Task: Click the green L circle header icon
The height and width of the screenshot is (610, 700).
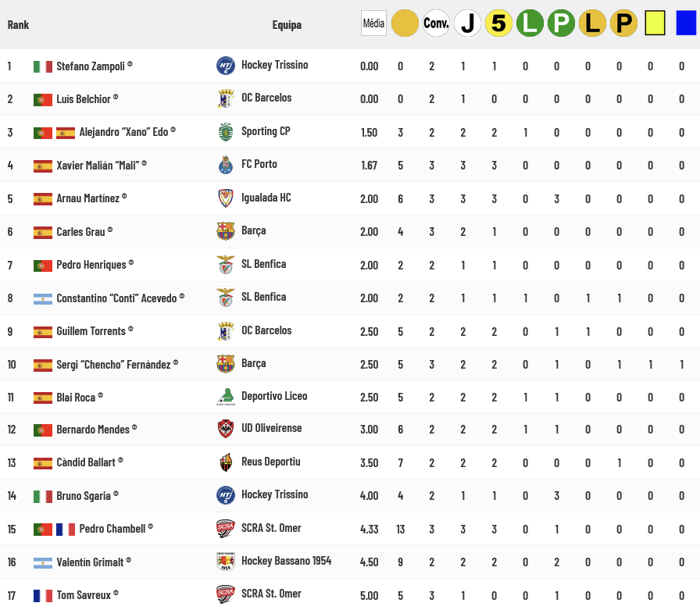Action: (x=530, y=23)
